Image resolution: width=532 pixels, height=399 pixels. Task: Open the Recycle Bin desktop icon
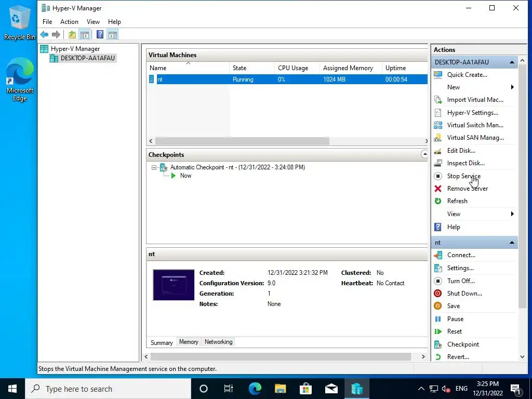19,23
